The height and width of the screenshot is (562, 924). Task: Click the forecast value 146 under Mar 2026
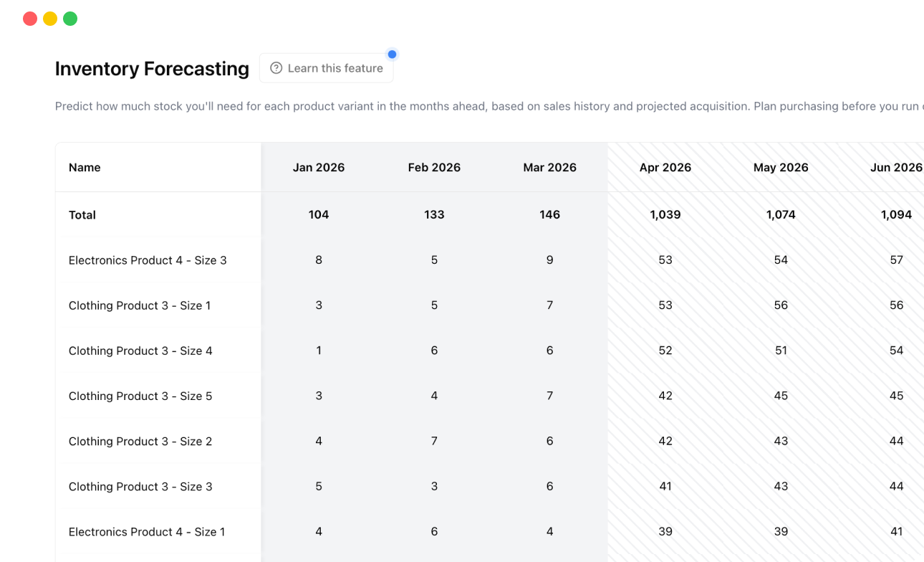pyautogui.click(x=549, y=214)
